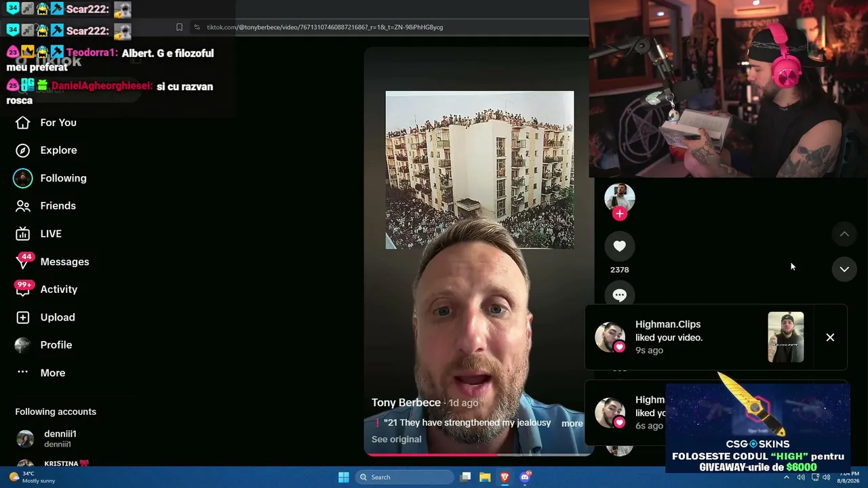Click the Upload plus icon
The width and height of the screenshot is (868, 488).
click(22, 317)
